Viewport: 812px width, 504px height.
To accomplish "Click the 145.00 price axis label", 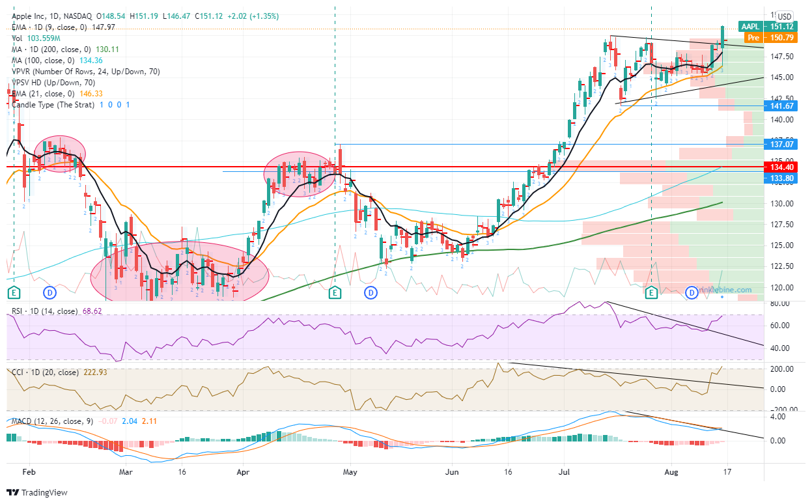I will tap(781, 77).
